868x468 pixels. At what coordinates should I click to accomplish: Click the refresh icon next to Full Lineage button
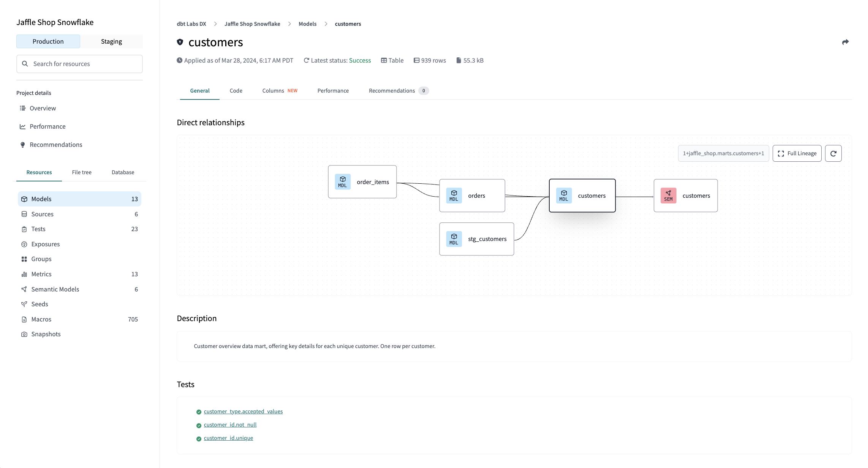[833, 153]
